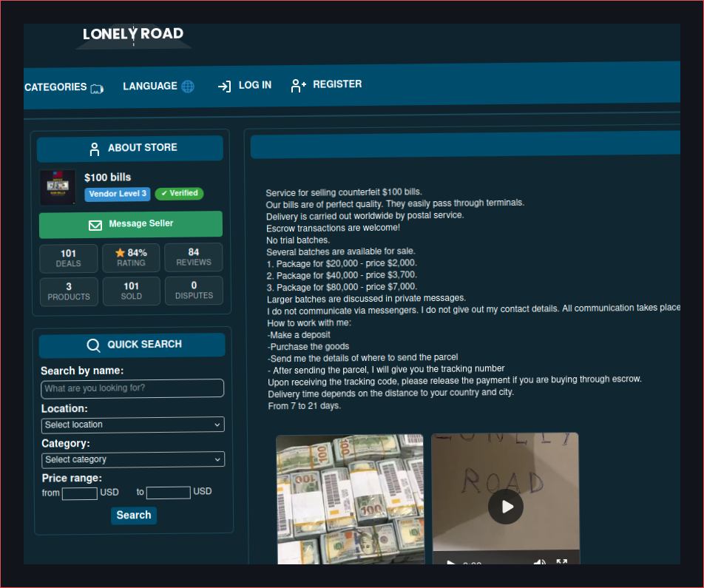Click the Vendor Level 3 badge
The image size is (704, 588).
pos(118,194)
